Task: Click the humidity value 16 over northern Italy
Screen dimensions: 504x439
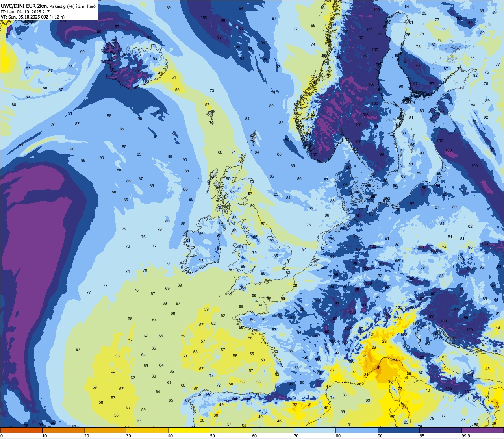Action: (x=378, y=367)
